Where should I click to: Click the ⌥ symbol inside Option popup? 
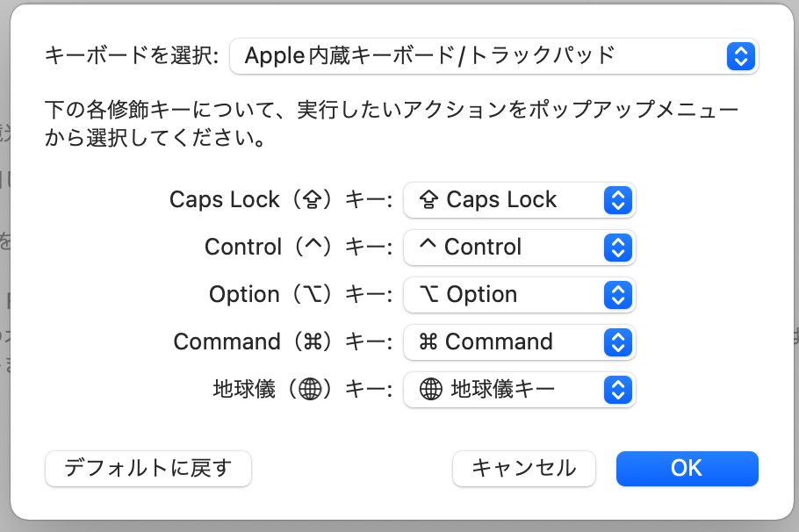[429, 295]
